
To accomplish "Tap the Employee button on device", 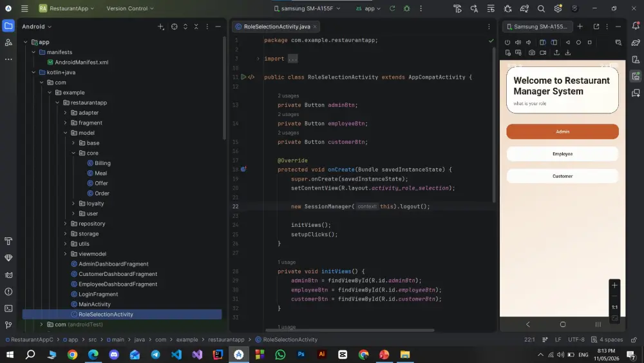I will tap(562, 153).
